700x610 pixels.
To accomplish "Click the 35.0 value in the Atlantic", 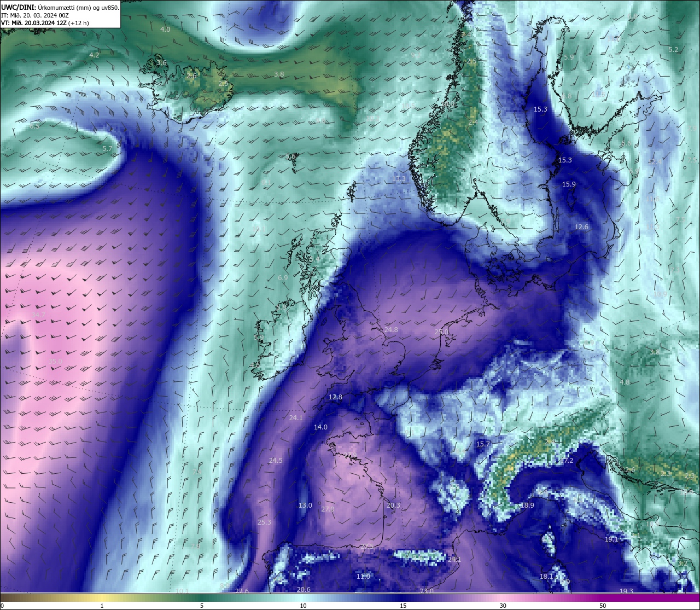I will click(x=55, y=362).
